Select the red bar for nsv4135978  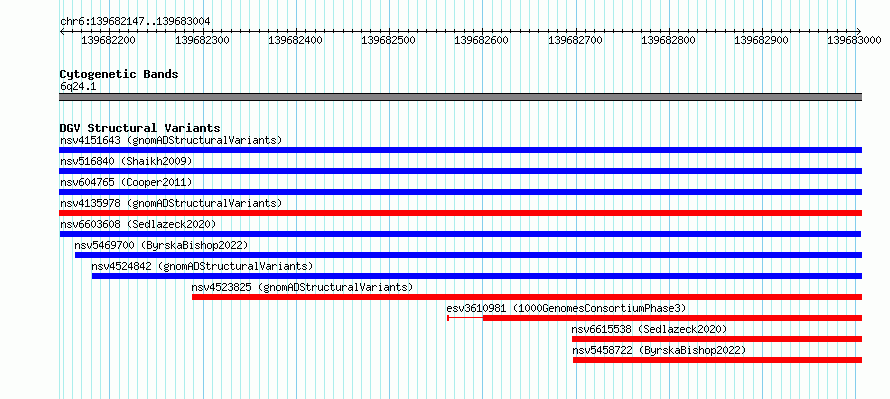point(460,213)
